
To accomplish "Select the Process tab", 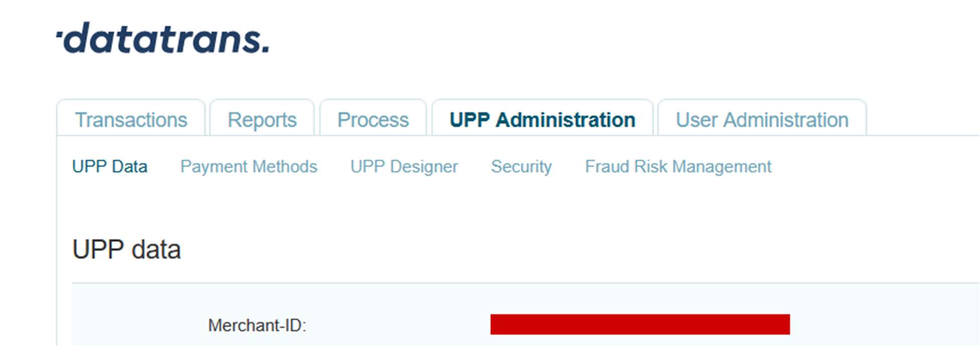I will click(373, 120).
